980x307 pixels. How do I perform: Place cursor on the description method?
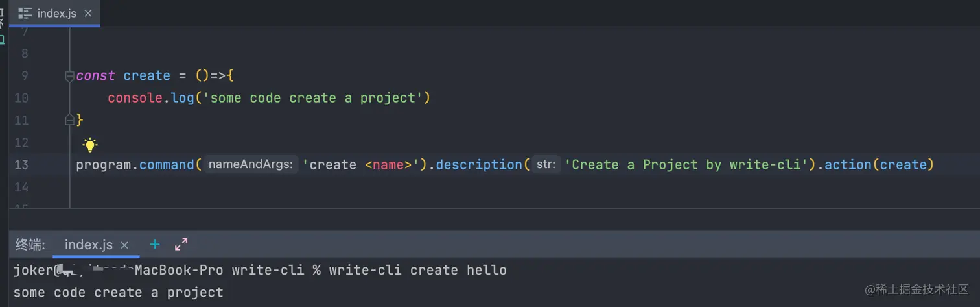(x=478, y=165)
